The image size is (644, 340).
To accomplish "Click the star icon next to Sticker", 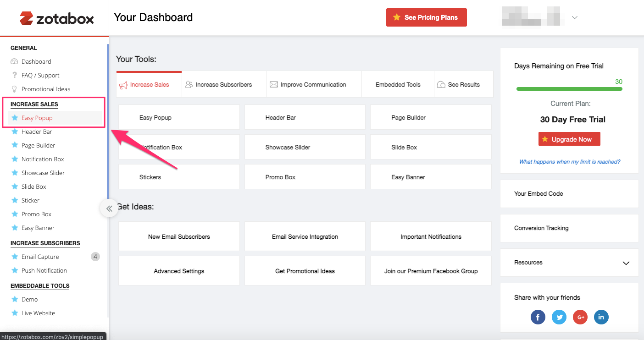I will 15,200.
